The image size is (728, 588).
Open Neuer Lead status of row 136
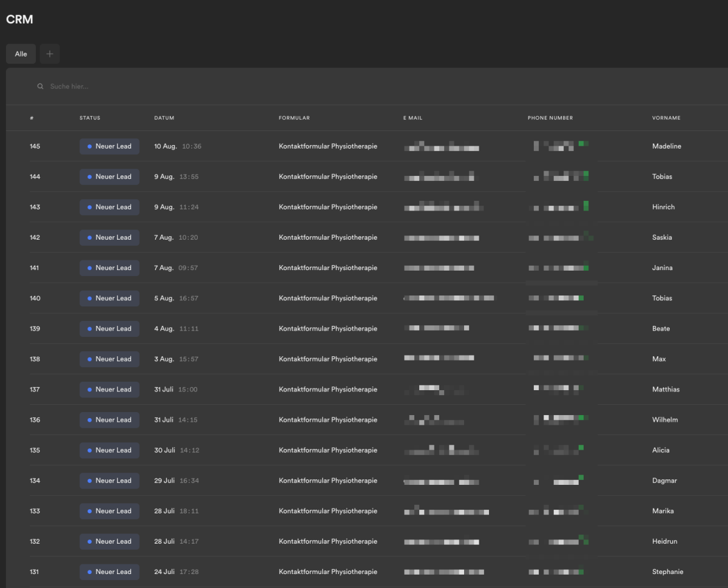109,419
